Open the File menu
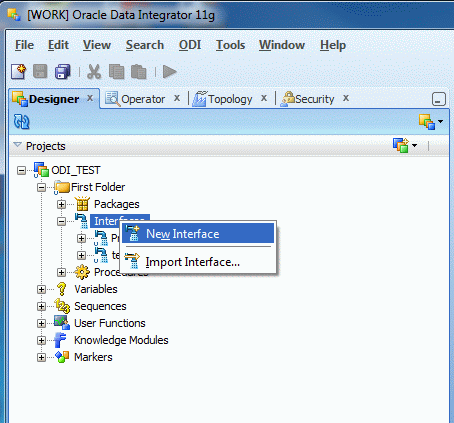Image resolution: width=454 pixels, height=423 pixels. click(24, 45)
